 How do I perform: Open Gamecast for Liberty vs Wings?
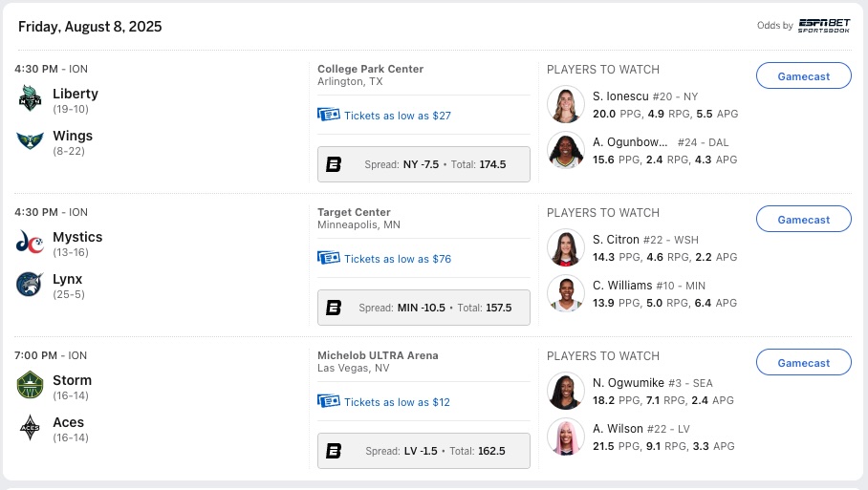click(x=803, y=75)
